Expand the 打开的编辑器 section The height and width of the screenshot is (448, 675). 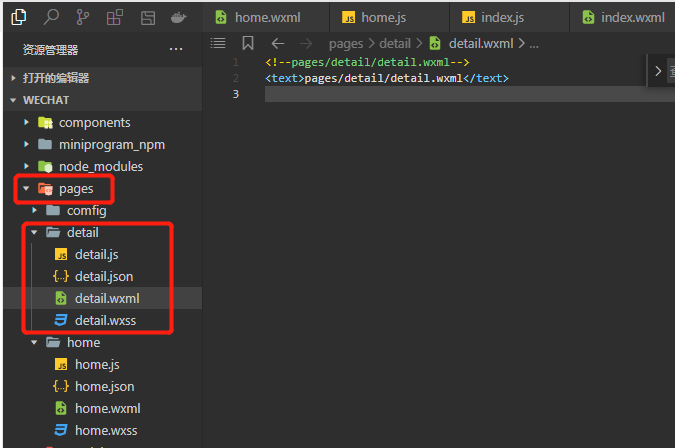click(13, 78)
